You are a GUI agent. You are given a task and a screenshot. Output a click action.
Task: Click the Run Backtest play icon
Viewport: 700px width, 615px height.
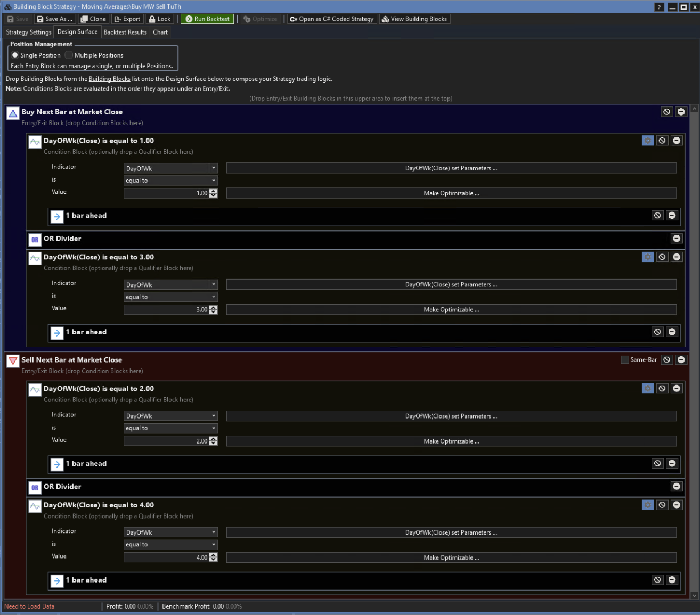click(189, 19)
